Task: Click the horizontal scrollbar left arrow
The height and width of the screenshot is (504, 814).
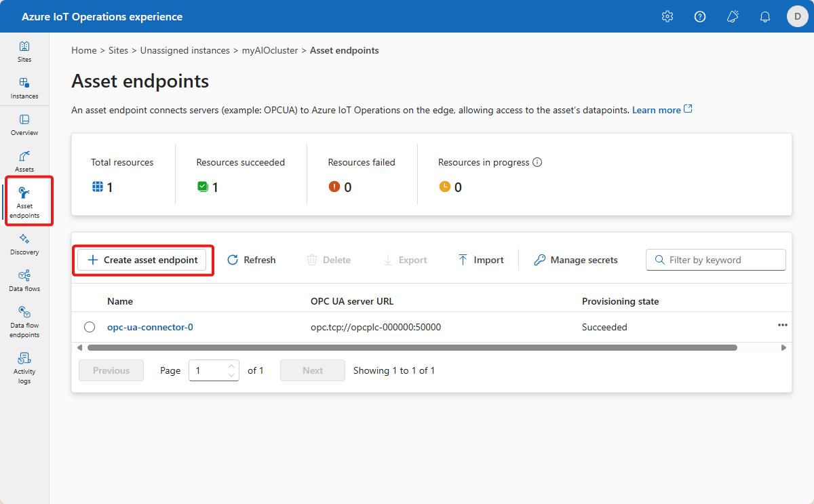Action: (x=79, y=347)
